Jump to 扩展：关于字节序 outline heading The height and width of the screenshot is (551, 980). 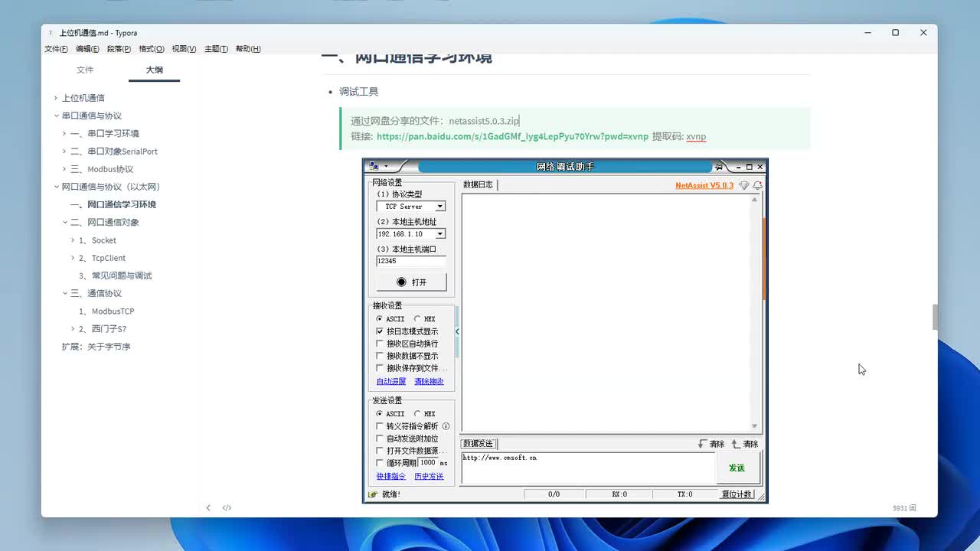click(x=96, y=347)
